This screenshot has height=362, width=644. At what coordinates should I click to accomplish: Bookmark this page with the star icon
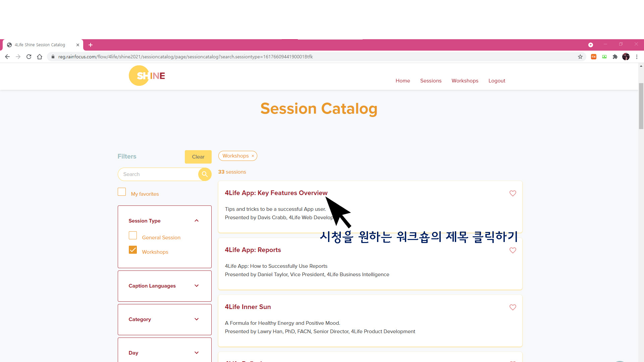tap(580, 57)
